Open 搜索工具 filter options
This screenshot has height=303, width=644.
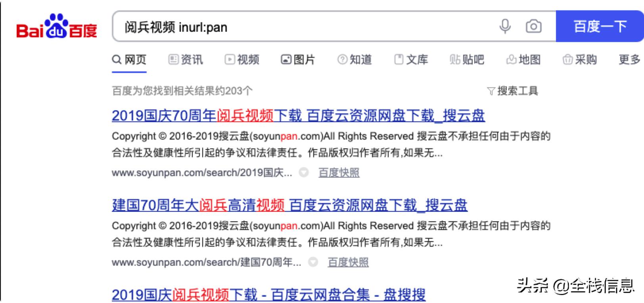point(512,91)
